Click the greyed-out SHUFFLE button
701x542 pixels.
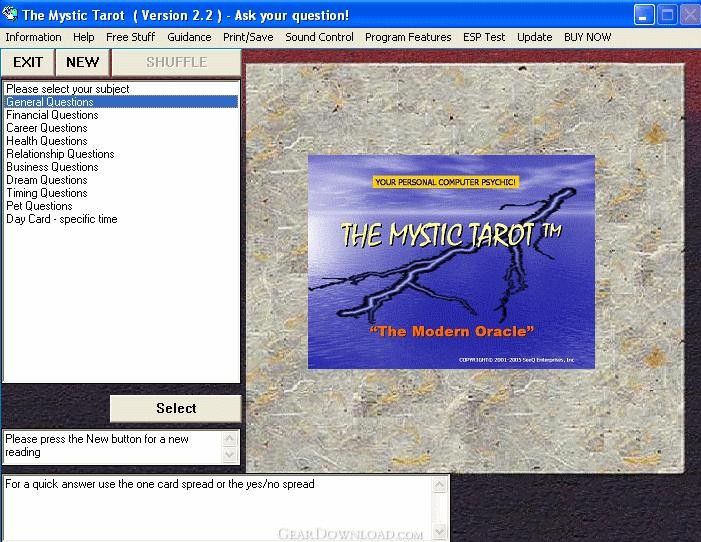tap(177, 62)
